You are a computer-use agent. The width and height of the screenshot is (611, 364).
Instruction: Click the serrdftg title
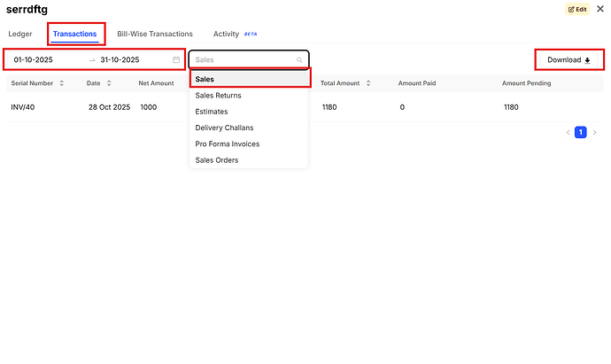tap(27, 10)
